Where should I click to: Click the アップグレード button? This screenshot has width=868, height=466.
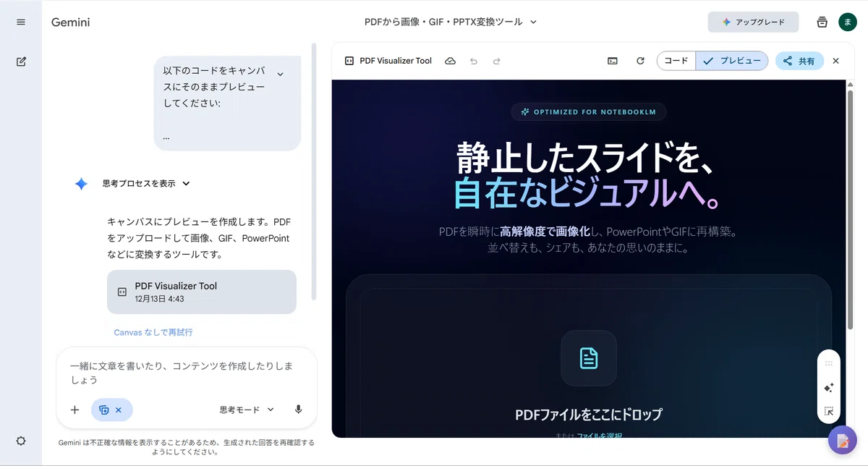click(753, 22)
